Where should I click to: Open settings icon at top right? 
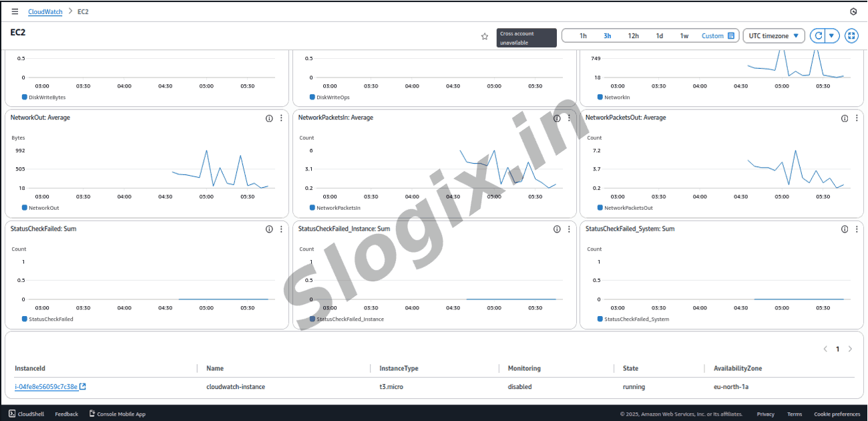click(853, 12)
